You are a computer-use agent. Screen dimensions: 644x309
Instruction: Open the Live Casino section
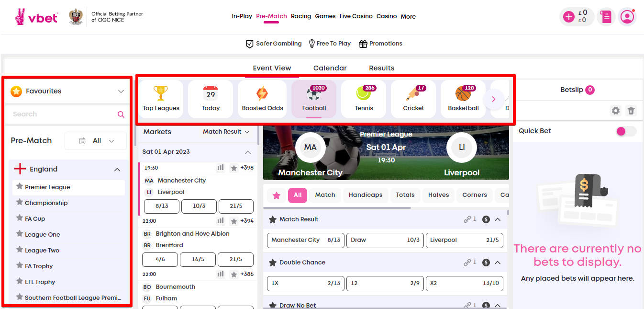(356, 16)
